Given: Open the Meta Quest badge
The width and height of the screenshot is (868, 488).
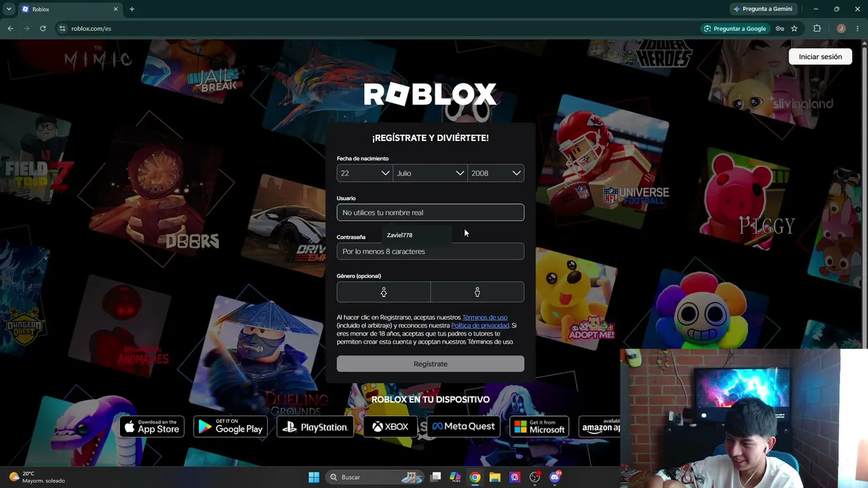Looking at the screenshot, I should coord(464,427).
